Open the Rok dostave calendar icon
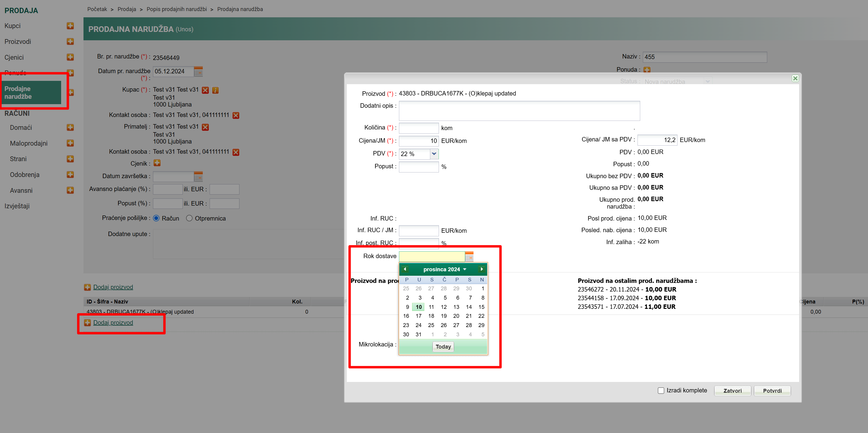Viewport: 868px width, 433px height. [x=469, y=257]
